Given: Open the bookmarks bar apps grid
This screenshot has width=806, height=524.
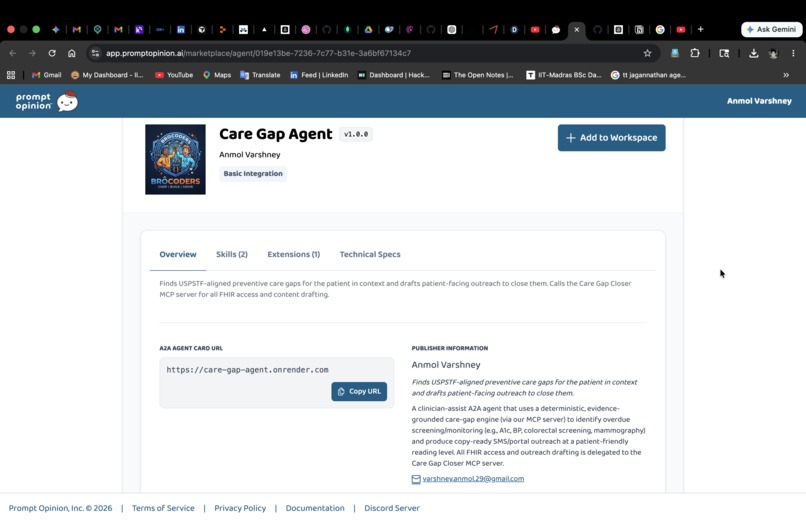Looking at the screenshot, I should [11, 75].
